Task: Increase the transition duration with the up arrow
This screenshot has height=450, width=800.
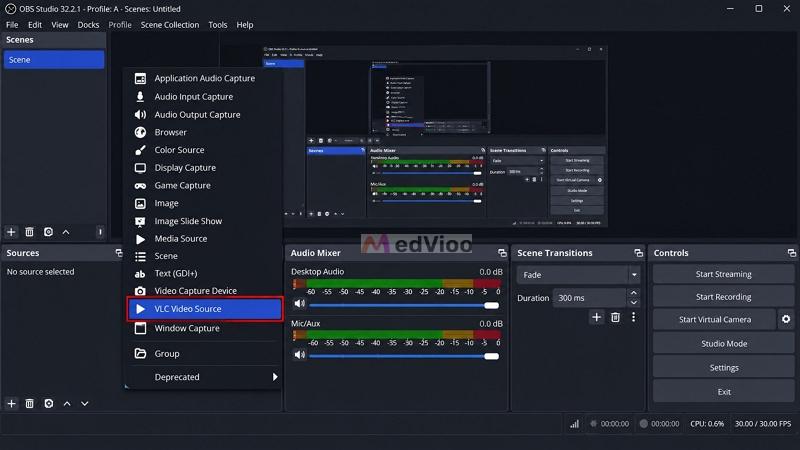Action: pos(634,293)
